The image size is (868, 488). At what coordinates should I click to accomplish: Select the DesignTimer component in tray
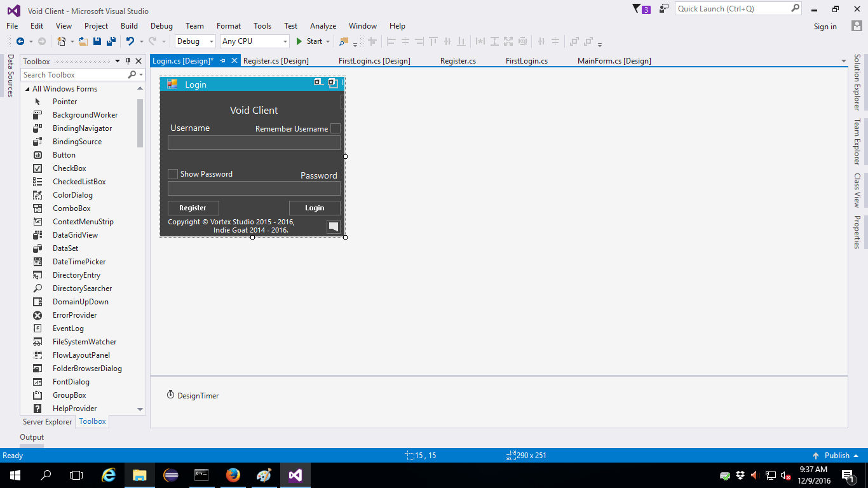click(x=193, y=395)
